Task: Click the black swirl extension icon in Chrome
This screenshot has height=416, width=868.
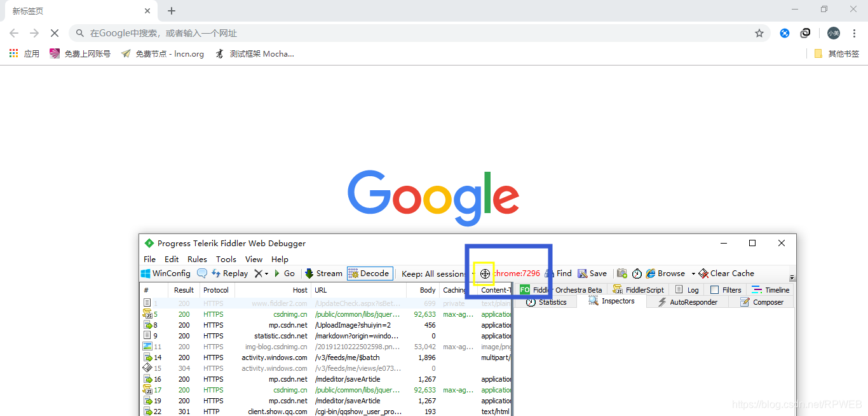Action: click(805, 33)
